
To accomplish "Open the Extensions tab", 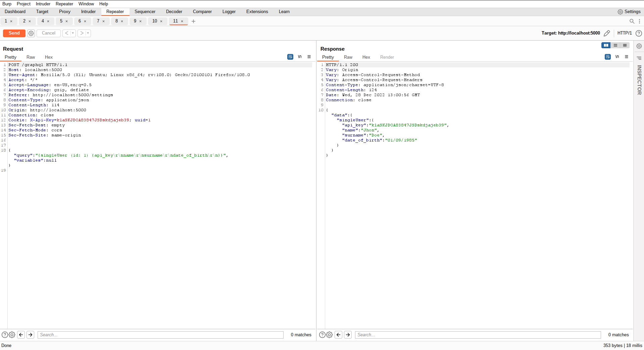I will pyautogui.click(x=257, y=12).
